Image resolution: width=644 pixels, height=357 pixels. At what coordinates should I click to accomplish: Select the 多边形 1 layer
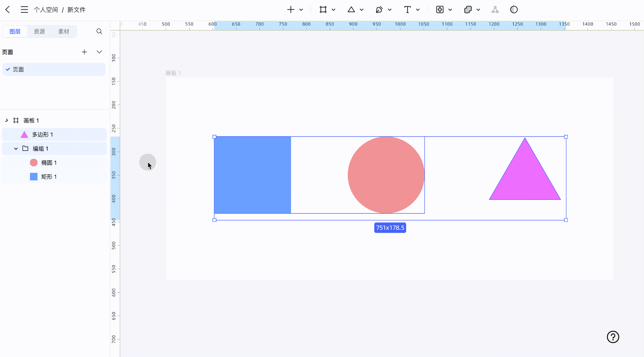tap(54, 135)
